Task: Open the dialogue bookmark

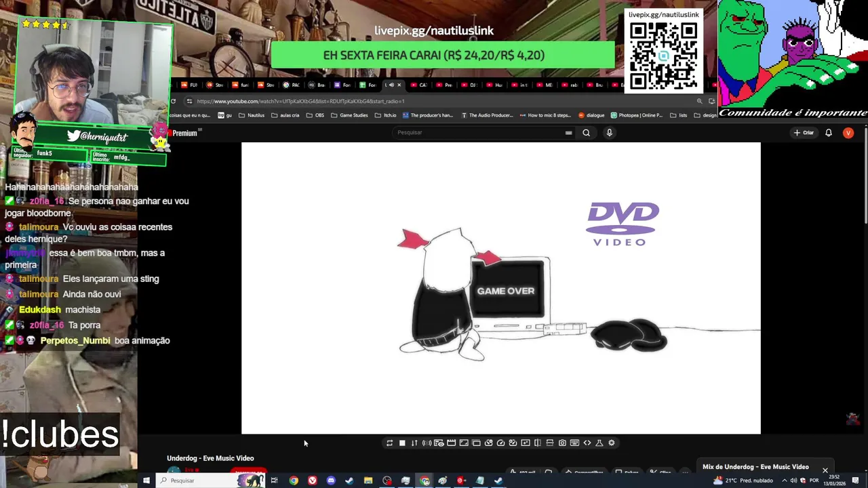Action: tap(591, 115)
